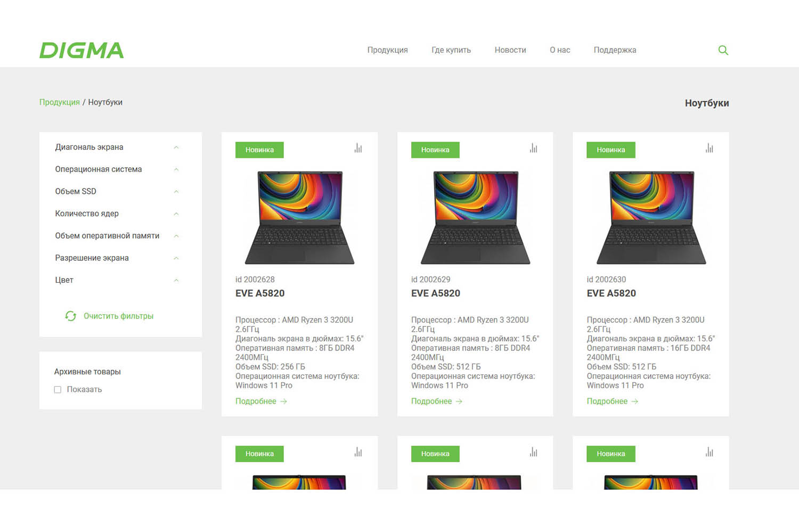Image resolution: width=799 pixels, height=532 pixels.
Task: Add laptop id 2002628 to comparison
Action: point(358,149)
